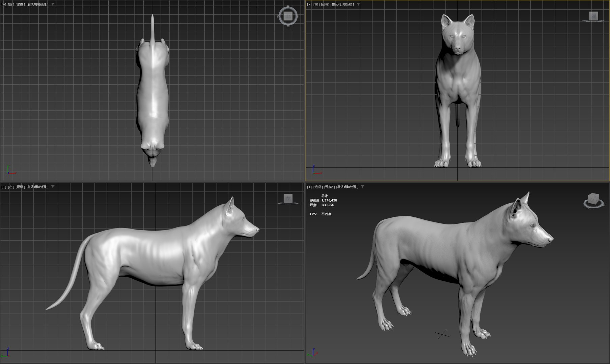
Task: Open [默认明暗处理] shading menu in Front viewport
Action: pyautogui.click(x=343, y=4)
